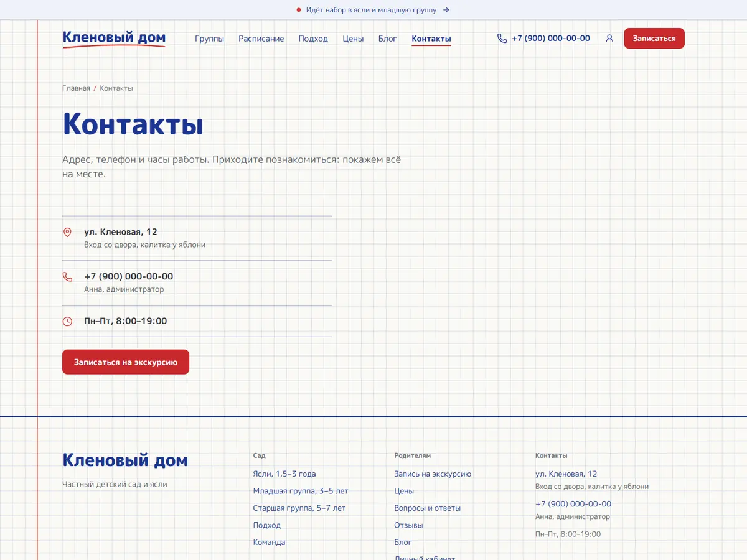747x560 pixels.
Task: Open footer link Ясли, 1,5–3 года
Action: tap(284, 474)
